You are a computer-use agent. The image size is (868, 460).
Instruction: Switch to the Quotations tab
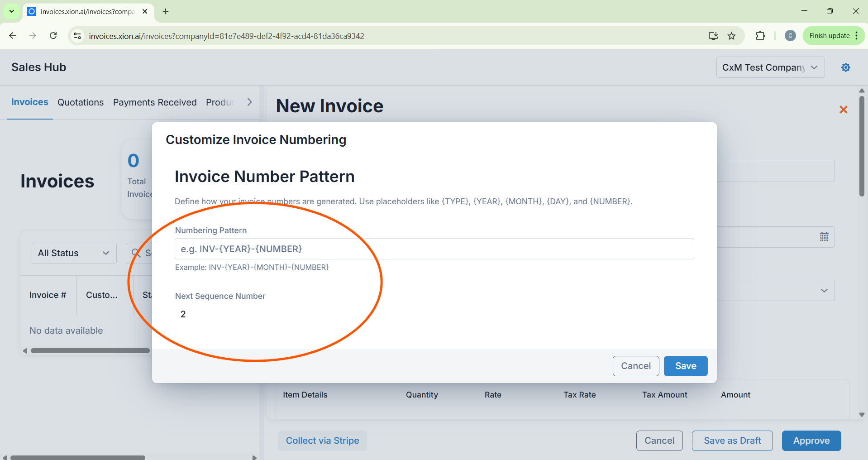pyautogui.click(x=81, y=102)
